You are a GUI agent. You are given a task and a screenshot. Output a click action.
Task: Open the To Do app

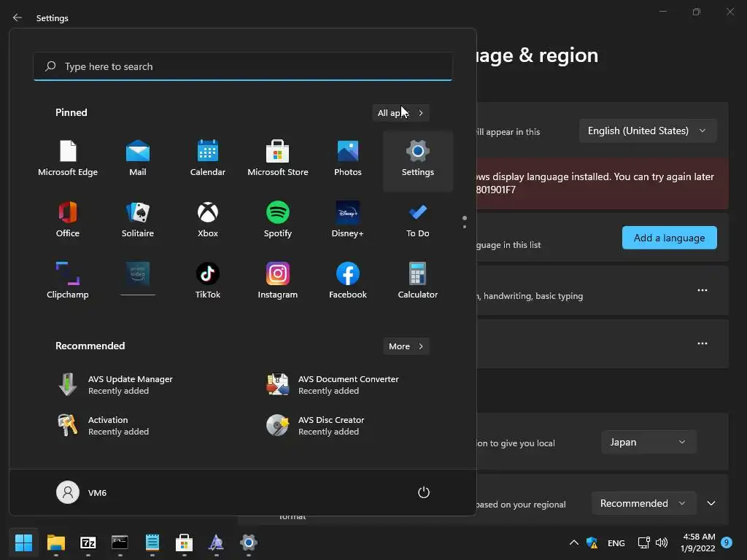418,220
